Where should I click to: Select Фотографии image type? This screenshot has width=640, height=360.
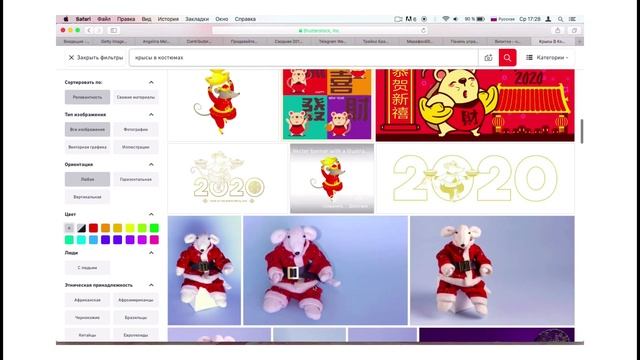click(136, 129)
